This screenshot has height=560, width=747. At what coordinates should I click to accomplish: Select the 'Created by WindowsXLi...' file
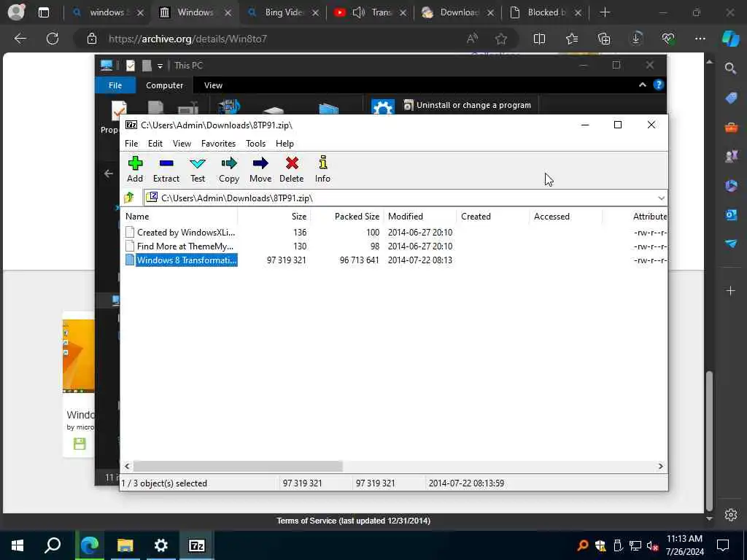tap(186, 233)
